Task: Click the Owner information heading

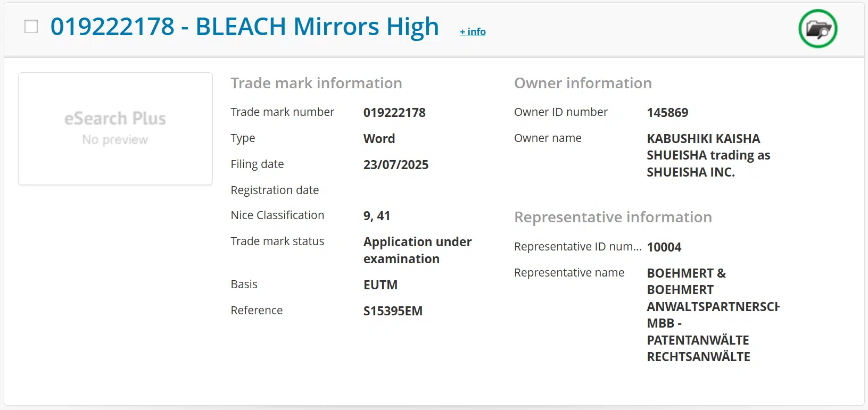Action: (x=583, y=83)
